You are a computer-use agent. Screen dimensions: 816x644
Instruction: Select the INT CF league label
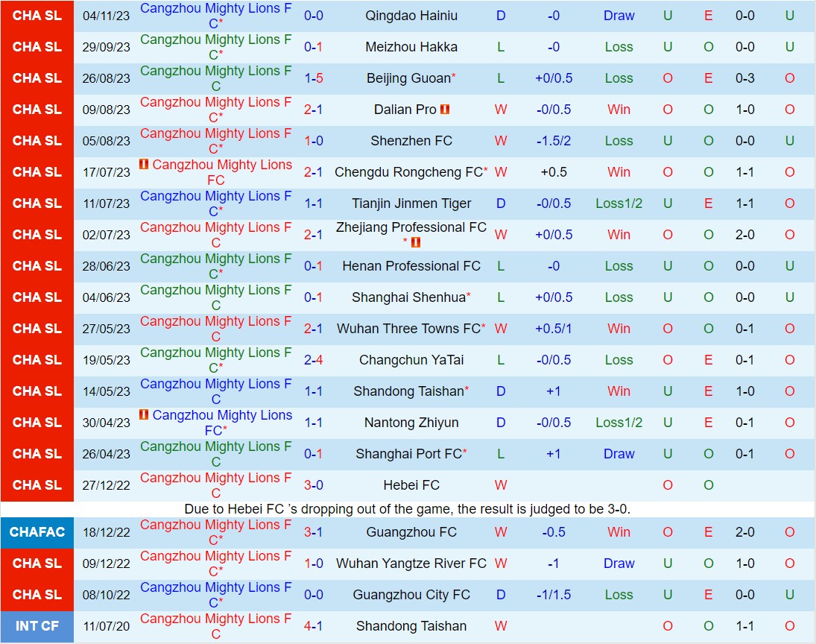click(37, 626)
